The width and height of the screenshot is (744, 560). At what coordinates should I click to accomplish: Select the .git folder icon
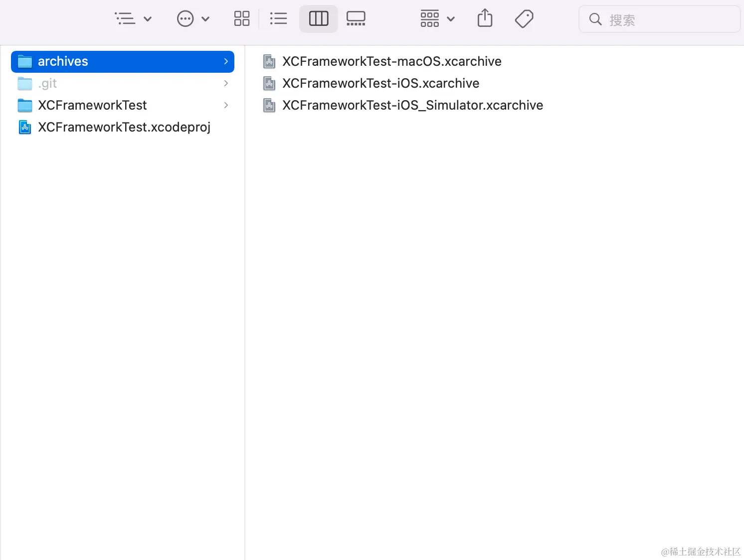point(25,84)
